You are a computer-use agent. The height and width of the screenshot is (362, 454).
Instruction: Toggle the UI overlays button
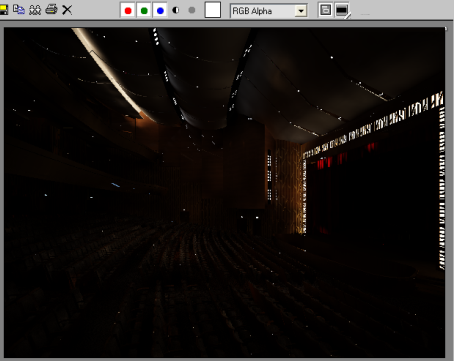(x=325, y=10)
